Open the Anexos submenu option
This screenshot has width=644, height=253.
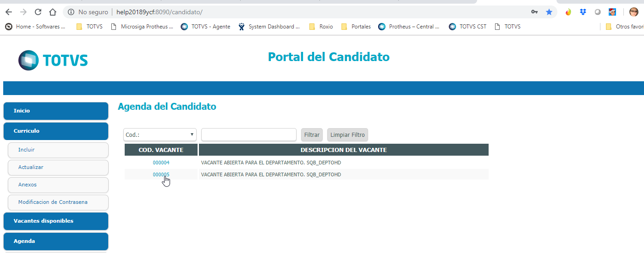(58, 185)
